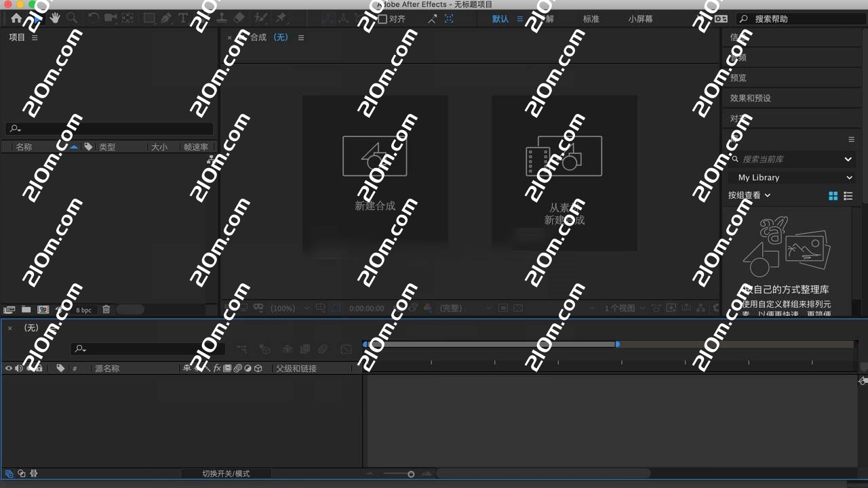The width and height of the screenshot is (868, 488).
Task: Click the 搜索帮助 search field
Action: point(800,19)
